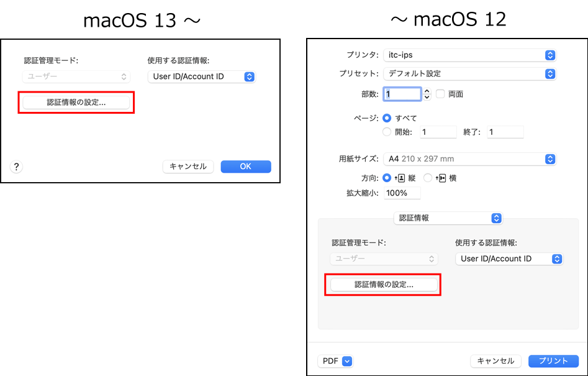The width and height of the screenshot is (588, 376).
Task: Click the portrait orientation icon
Action: [400, 178]
